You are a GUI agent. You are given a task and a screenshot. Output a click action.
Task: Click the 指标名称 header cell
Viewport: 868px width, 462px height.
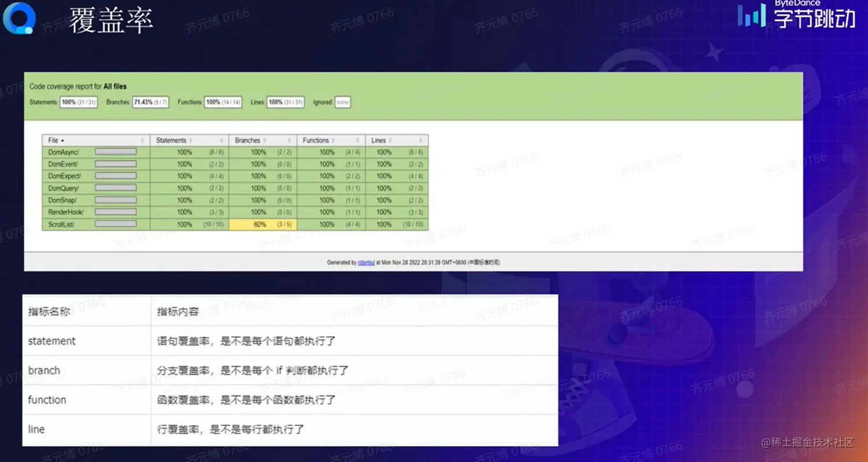(x=87, y=311)
